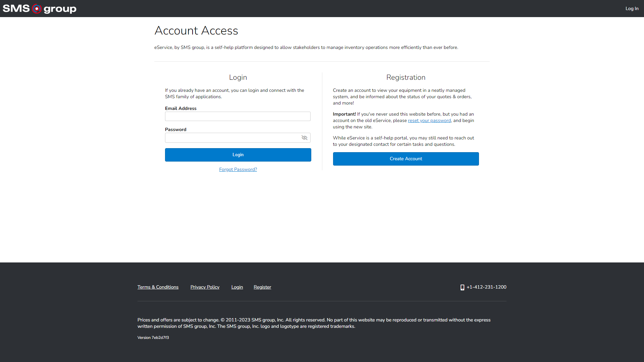Click the Email Address label
This screenshot has width=644, height=362.
pyautogui.click(x=180, y=109)
